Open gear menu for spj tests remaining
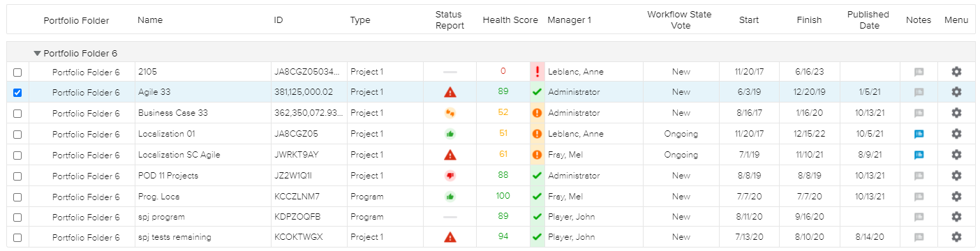This screenshot has height=251, width=980. (956, 237)
